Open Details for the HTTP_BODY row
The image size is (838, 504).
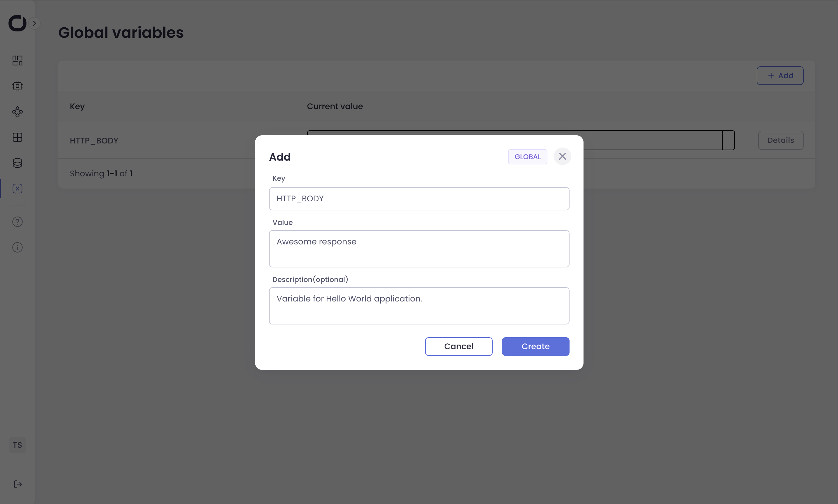pos(780,140)
